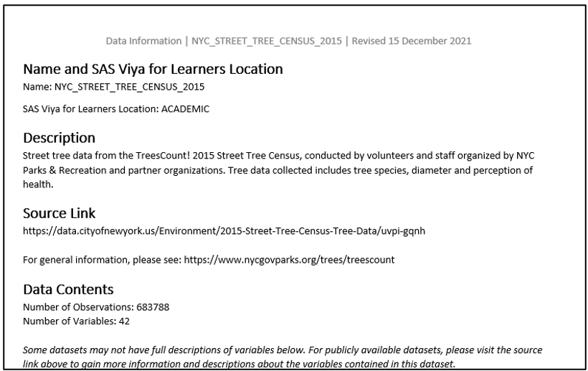Image resolution: width=588 pixels, height=371 pixels.
Task: Click 'TreesCount!' in the description paragraph
Action: (141, 156)
